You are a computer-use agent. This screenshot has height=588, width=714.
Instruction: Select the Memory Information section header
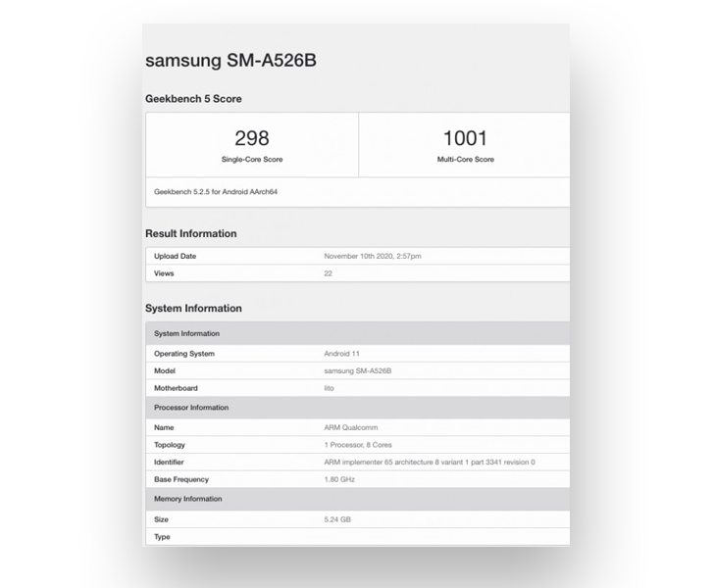coord(187,499)
